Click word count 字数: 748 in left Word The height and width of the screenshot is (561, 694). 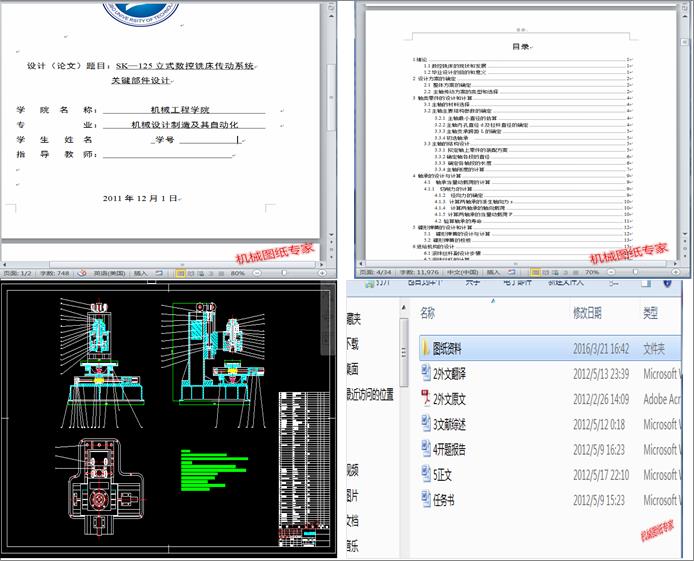(54, 273)
